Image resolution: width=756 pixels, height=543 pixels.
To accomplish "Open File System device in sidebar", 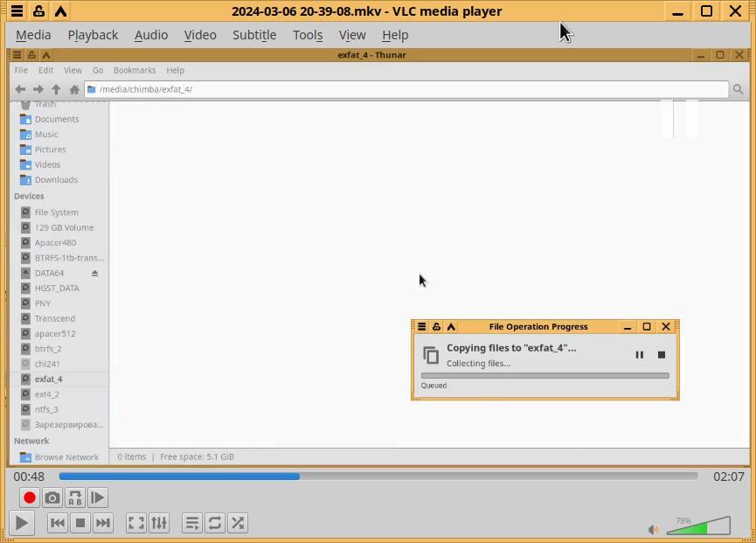I will [x=59, y=212].
